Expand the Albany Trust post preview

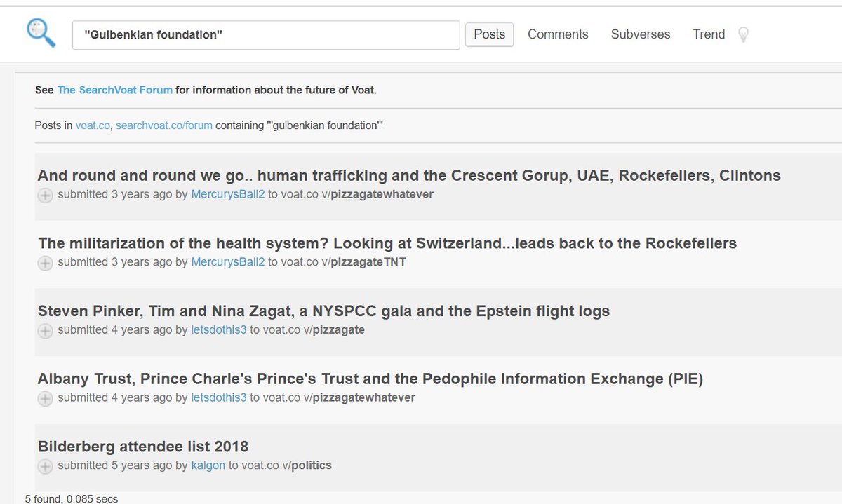[x=45, y=399]
